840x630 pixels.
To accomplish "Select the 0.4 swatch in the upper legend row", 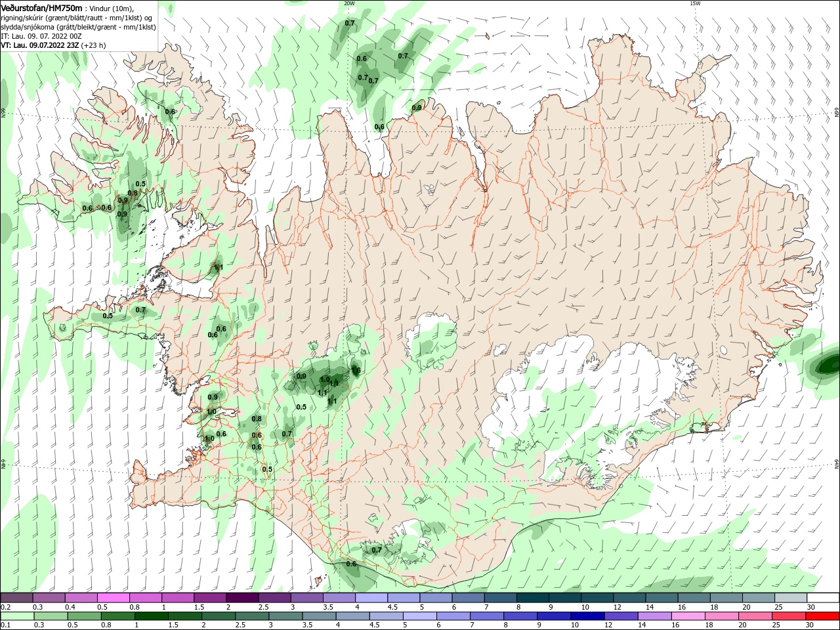I will pos(82,598).
